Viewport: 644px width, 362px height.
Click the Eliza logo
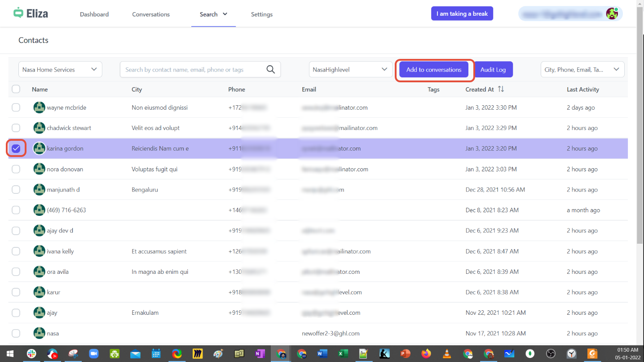pos(31,13)
